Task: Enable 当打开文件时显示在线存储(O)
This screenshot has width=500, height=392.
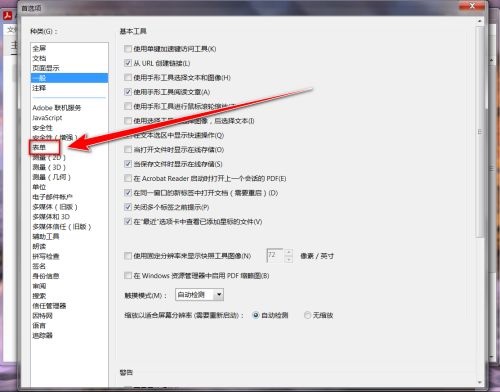Action: (x=128, y=149)
